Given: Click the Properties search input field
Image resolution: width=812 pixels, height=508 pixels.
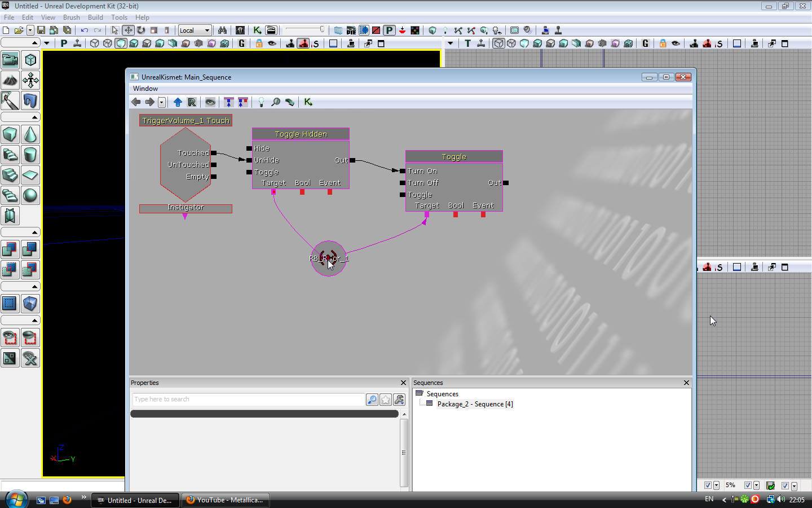Looking at the screenshot, I should (x=248, y=400).
